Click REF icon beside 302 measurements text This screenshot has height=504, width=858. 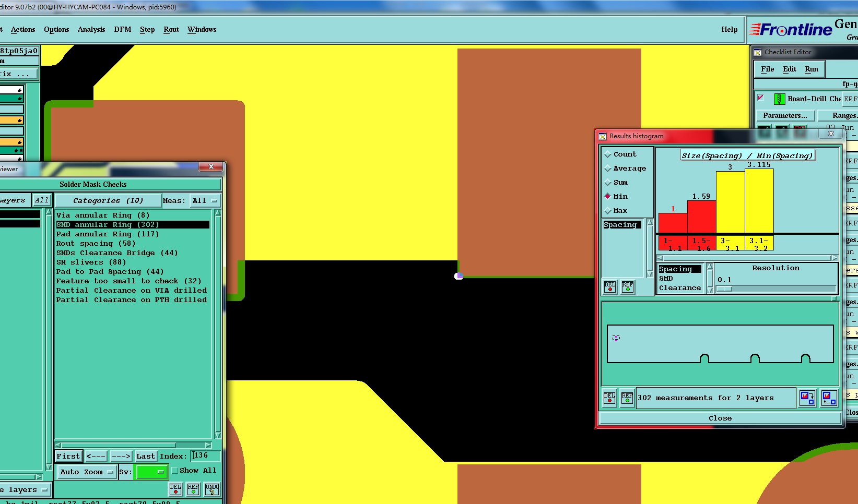[x=627, y=398]
